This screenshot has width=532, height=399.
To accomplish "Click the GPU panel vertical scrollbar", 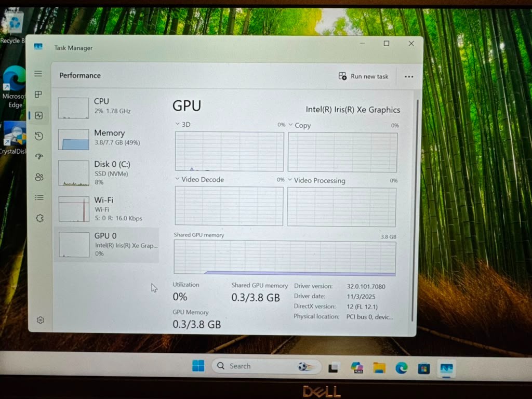I will [x=414, y=210].
